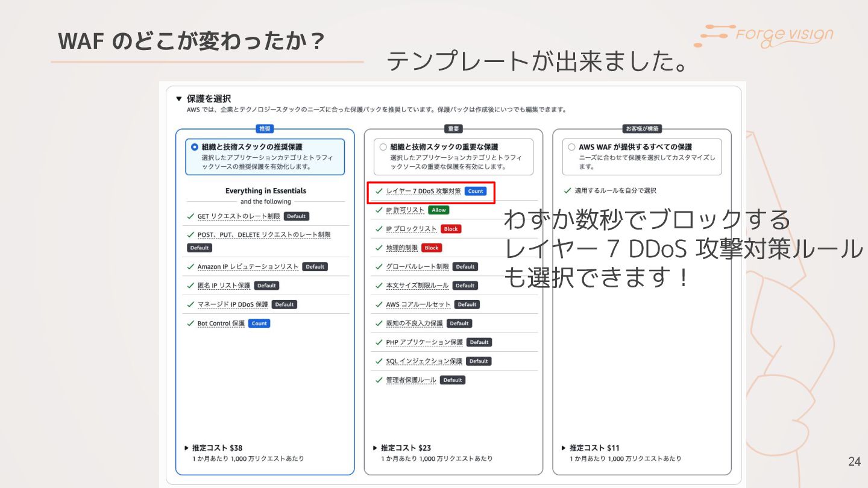Expand 推定コスト $38 details

[187, 448]
